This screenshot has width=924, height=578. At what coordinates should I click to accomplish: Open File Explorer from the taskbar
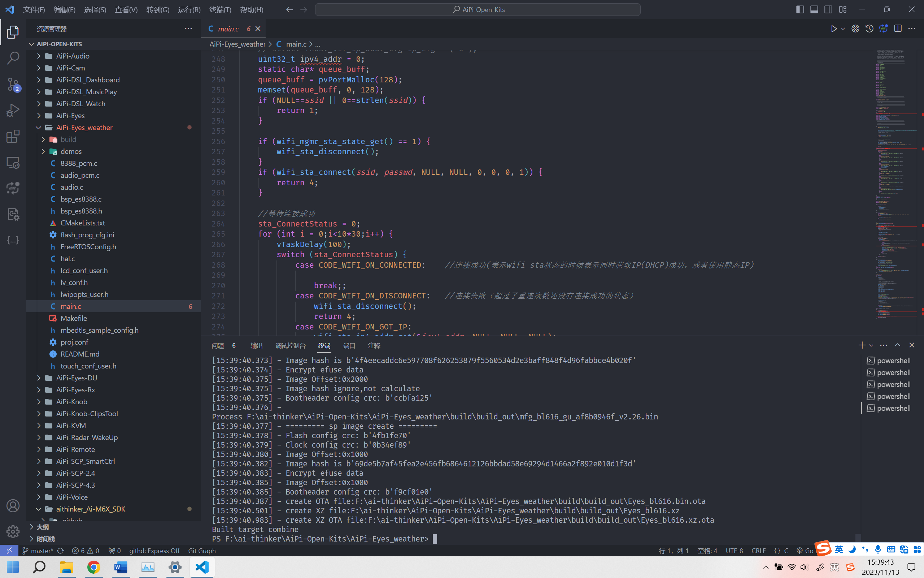66,567
